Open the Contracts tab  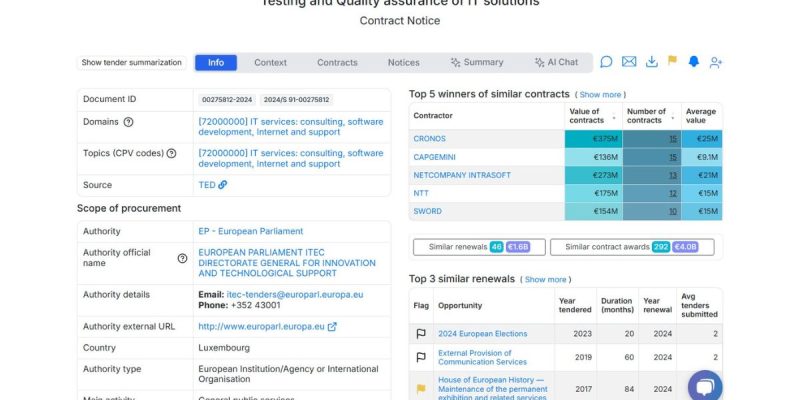pos(337,62)
